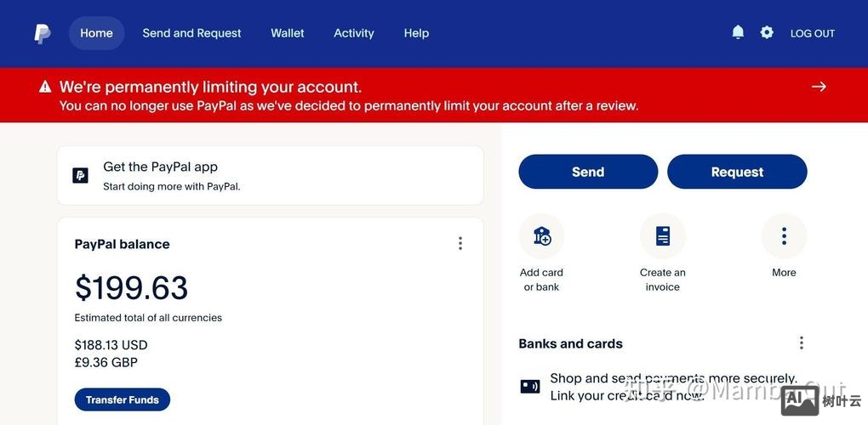Click the PayPal app icon in banner
Screen dimensions: 868x425
tap(80, 175)
